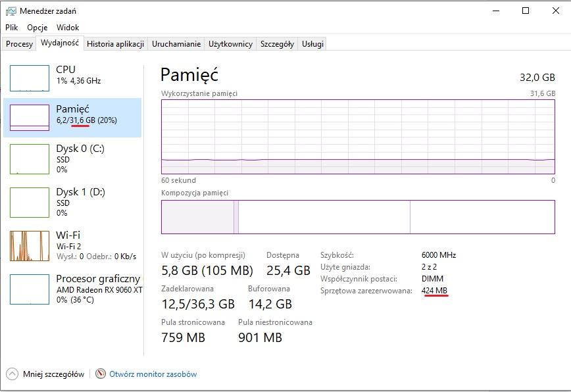
Task: Open the Widok menu
Action: coord(68,28)
